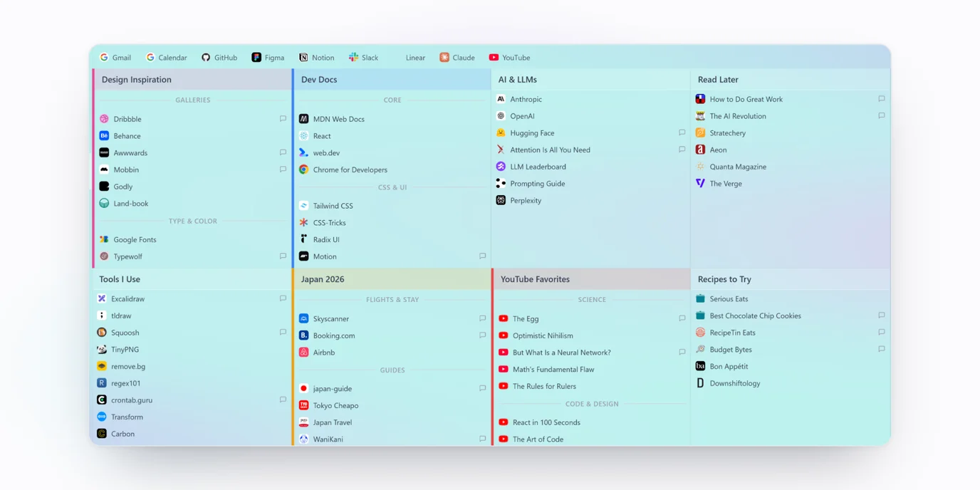The height and width of the screenshot is (490, 980).
Task: Open note icon on Motion row
Action: (482, 256)
